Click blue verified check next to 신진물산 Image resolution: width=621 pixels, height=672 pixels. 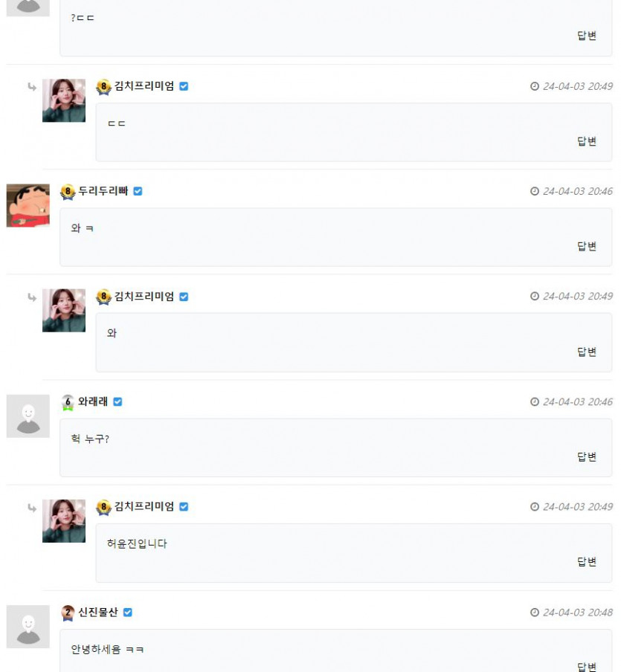pyautogui.click(x=128, y=613)
